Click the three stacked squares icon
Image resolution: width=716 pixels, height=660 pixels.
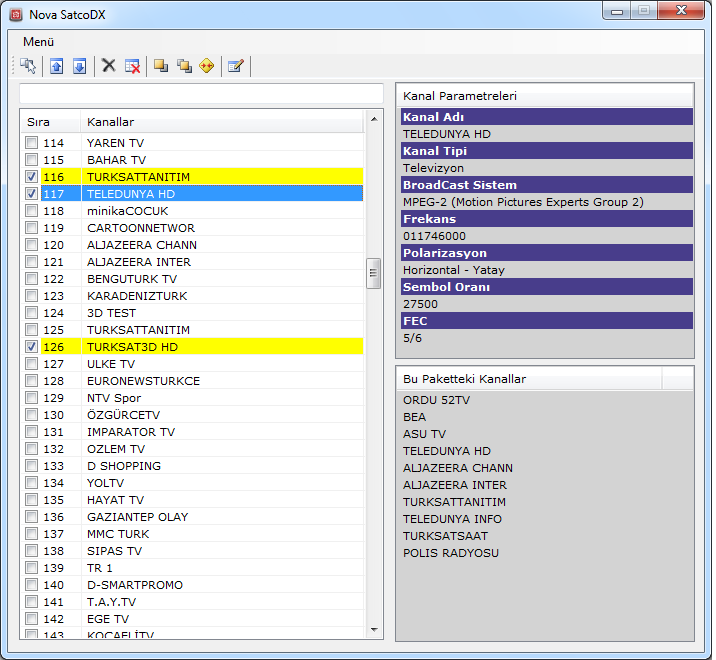(x=184, y=66)
